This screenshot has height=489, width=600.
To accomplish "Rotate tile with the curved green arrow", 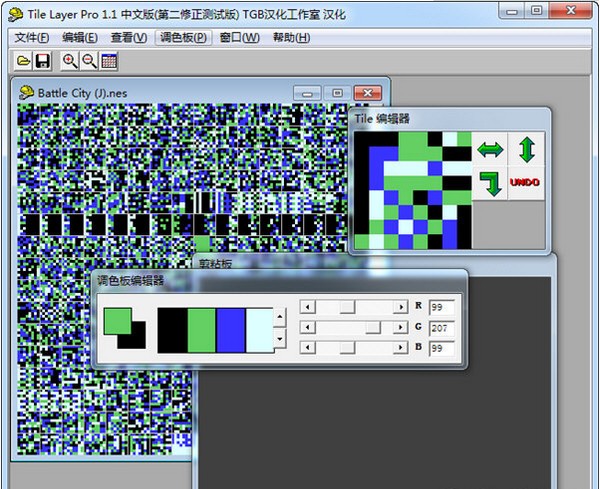I will [x=490, y=183].
